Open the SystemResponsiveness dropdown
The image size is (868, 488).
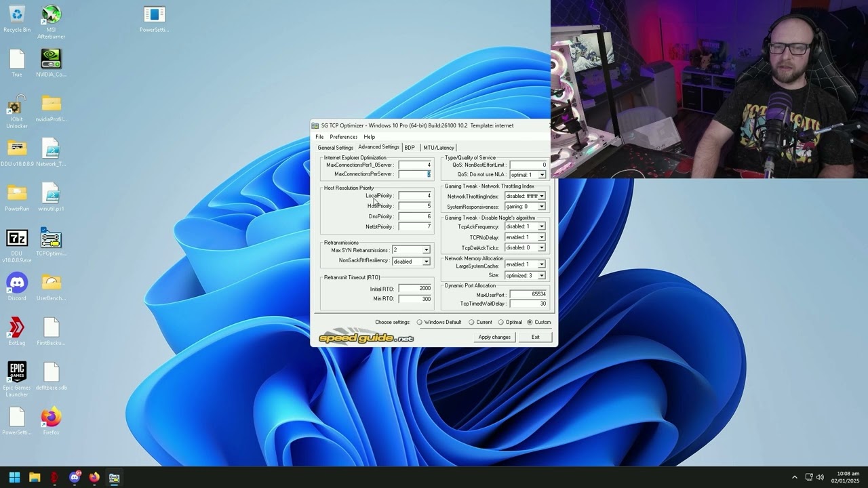[x=542, y=207]
